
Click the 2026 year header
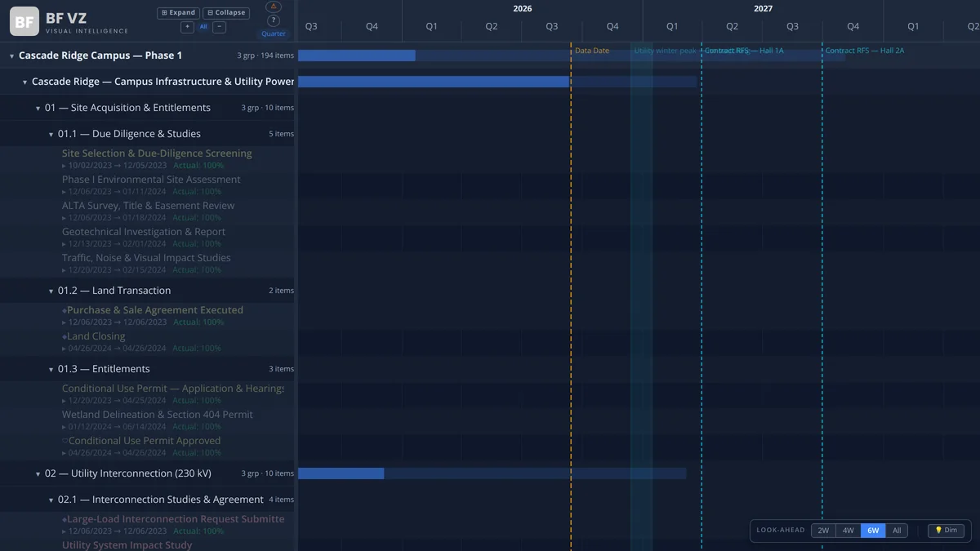[523, 8]
